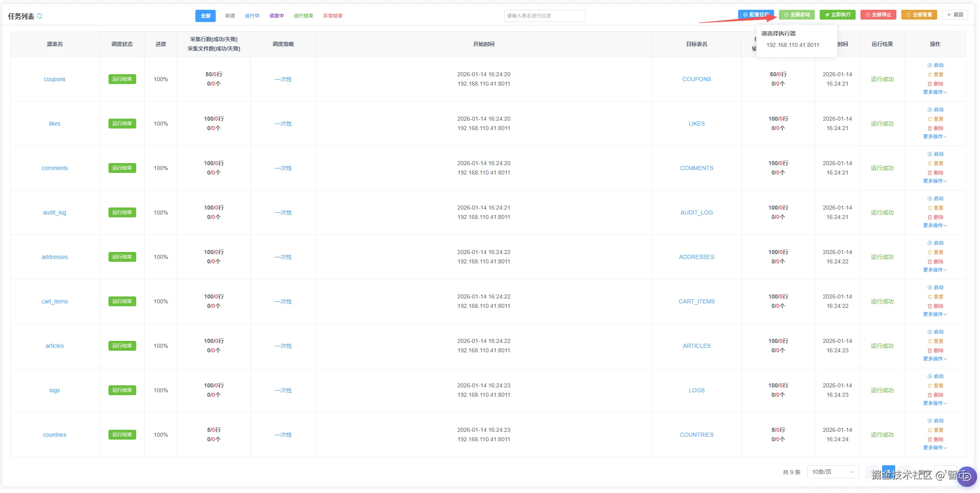Click the table name filter input

click(544, 16)
